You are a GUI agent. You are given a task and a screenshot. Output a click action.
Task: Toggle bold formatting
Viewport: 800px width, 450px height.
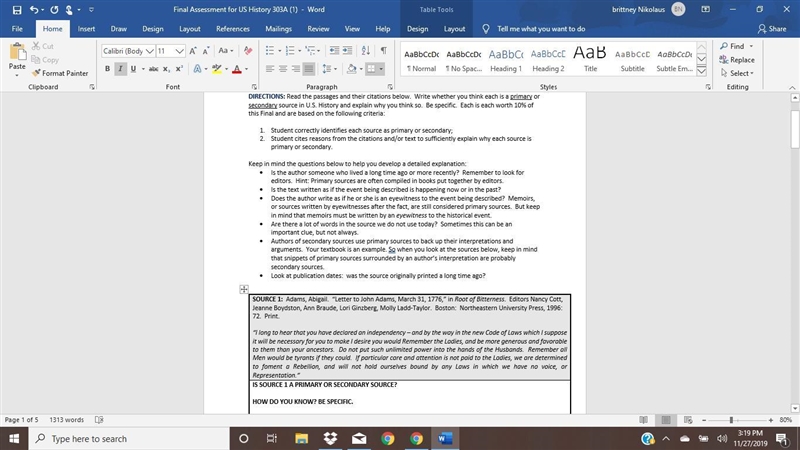[107, 68]
